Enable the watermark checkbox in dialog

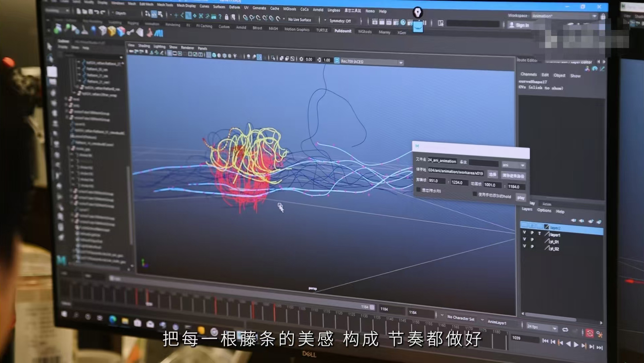point(418,190)
